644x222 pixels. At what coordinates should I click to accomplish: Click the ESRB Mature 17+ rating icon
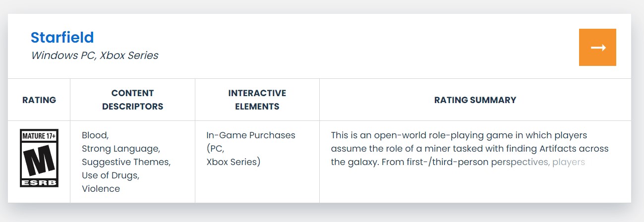(x=39, y=158)
